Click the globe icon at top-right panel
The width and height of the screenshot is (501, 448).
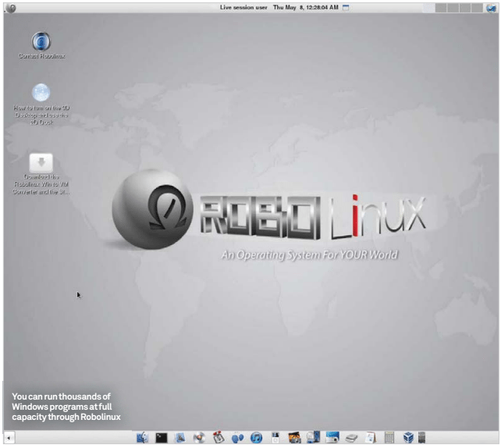[491, 8]
